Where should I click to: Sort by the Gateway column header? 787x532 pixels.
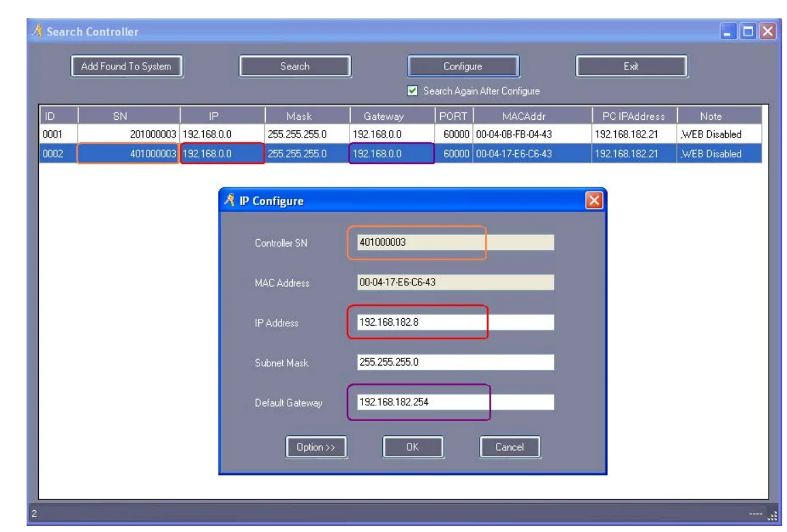click(x=392, y=116)
